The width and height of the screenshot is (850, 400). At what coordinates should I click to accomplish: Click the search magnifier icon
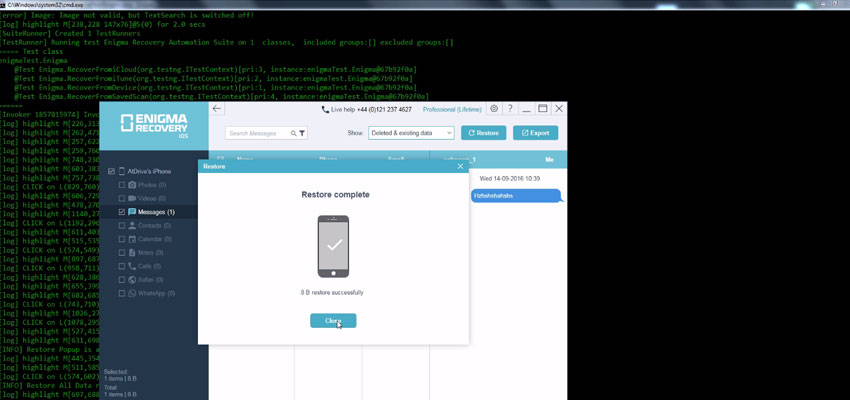294,133
